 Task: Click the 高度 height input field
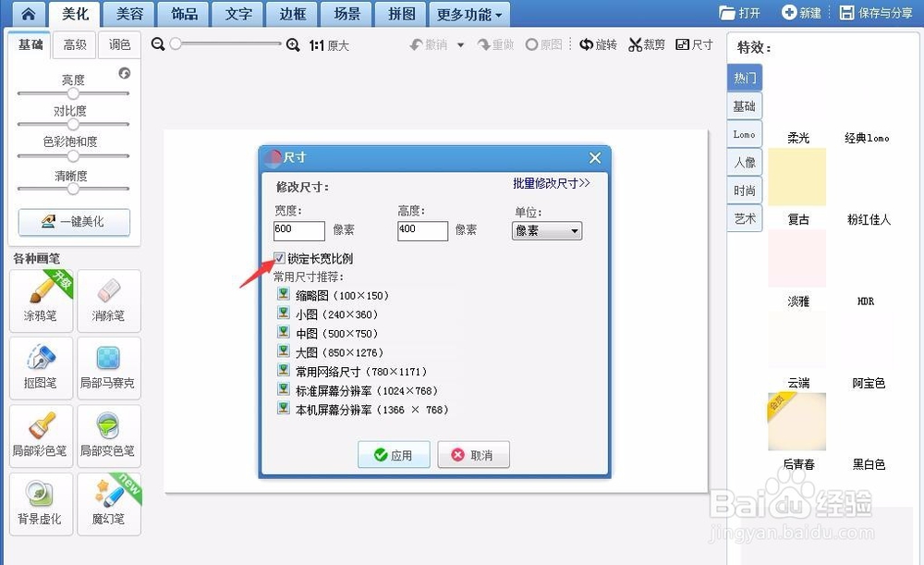[x=422, y=230]
